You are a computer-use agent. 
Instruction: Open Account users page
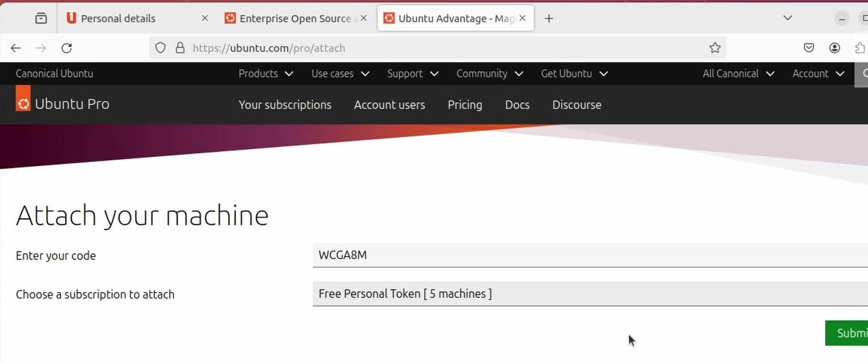(x=389, y=105)
